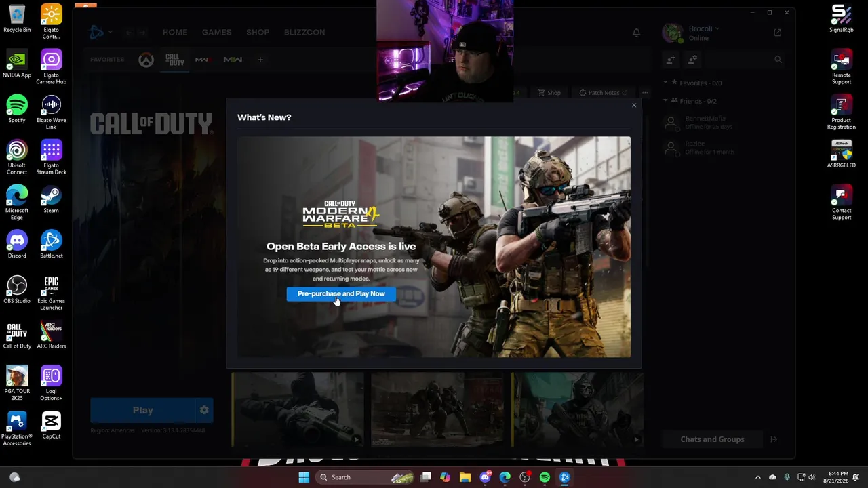Click the Shop link on game page
This screenshot has height=488, width=868.
pos(549,93)
